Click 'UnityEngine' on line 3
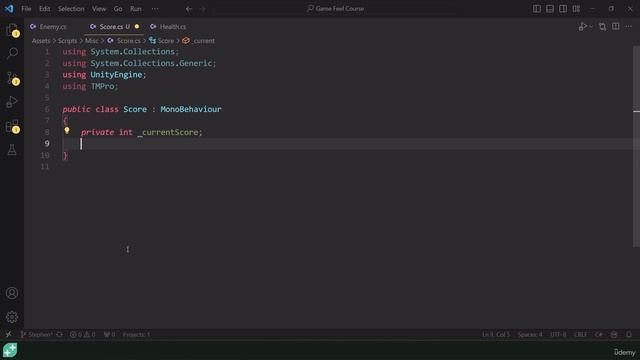Viewport: 640px width, 360px height. tap(116, 75)
